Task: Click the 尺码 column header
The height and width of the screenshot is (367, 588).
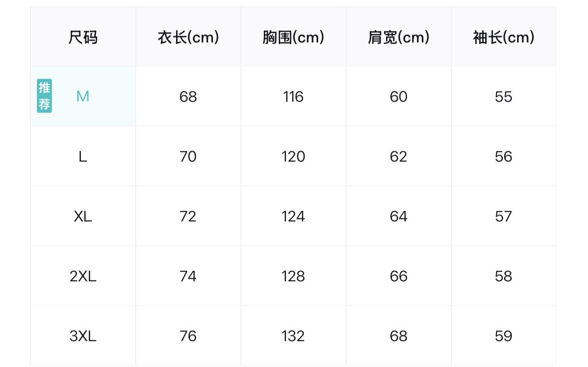Action: 83,37
